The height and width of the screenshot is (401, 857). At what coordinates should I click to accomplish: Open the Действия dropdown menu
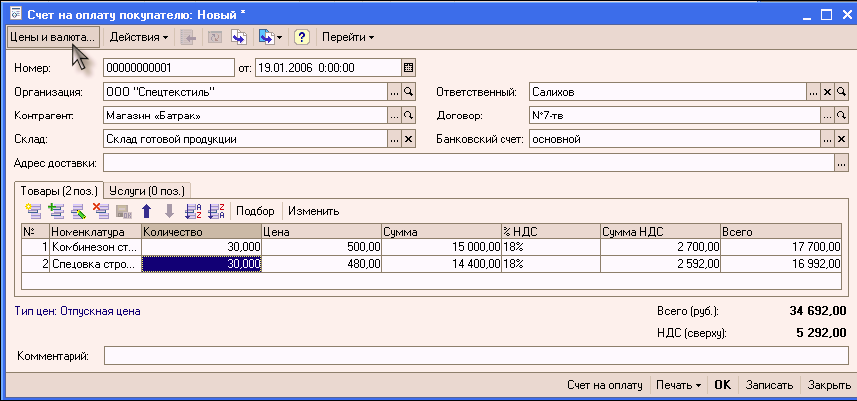[x=138, y=37]
